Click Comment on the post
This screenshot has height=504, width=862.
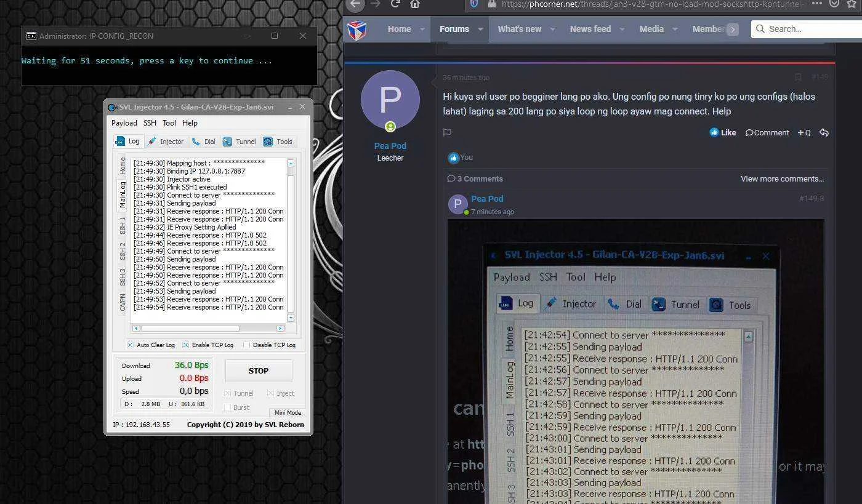click(x=767, y=132)
